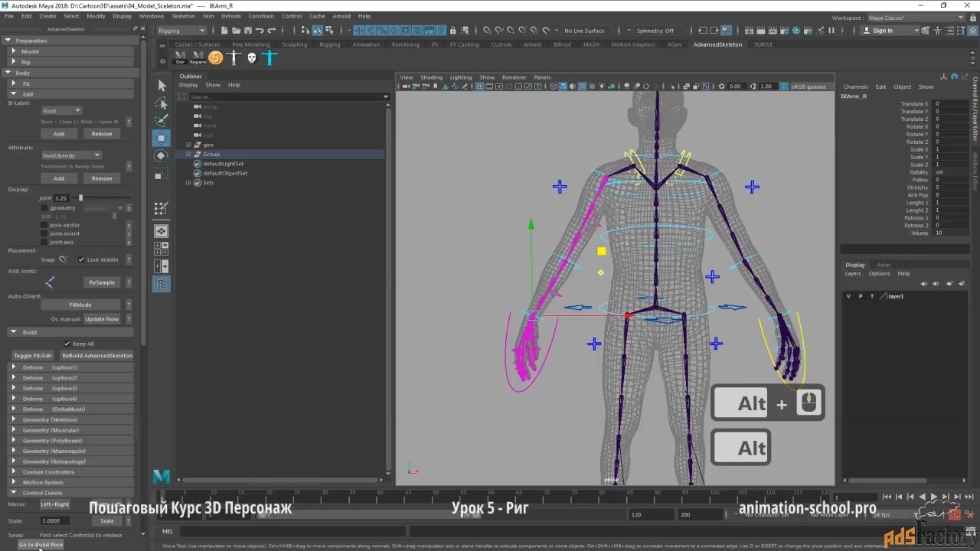This screenshot has height=551, width=980.
Task: Enable the joint-orient checkbox
Action: 44,233
